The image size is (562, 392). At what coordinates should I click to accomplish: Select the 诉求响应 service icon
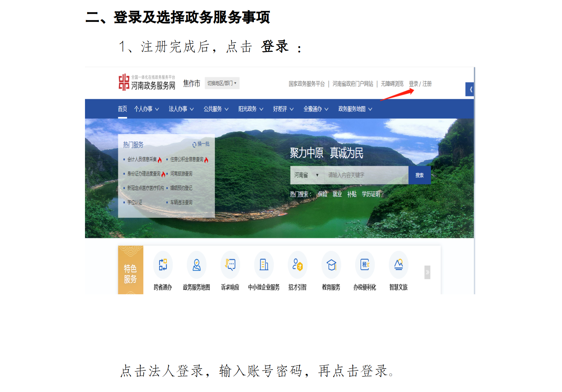click(230, 265)
